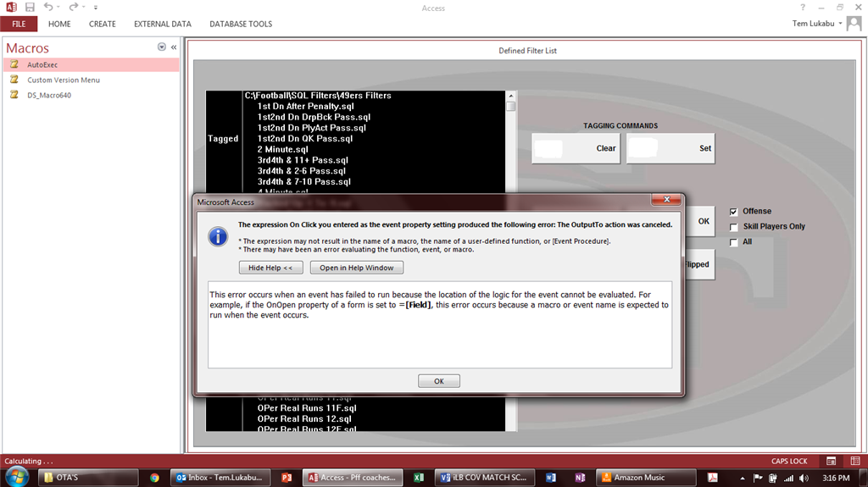
Task: Open Outlook Inbox taskbar button
Action: click(x=220, y=477)
